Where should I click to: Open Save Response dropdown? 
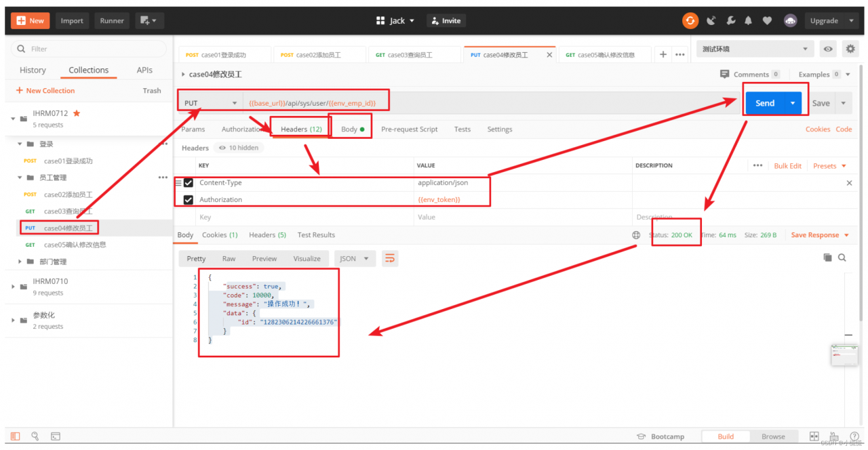pos(820,235)
